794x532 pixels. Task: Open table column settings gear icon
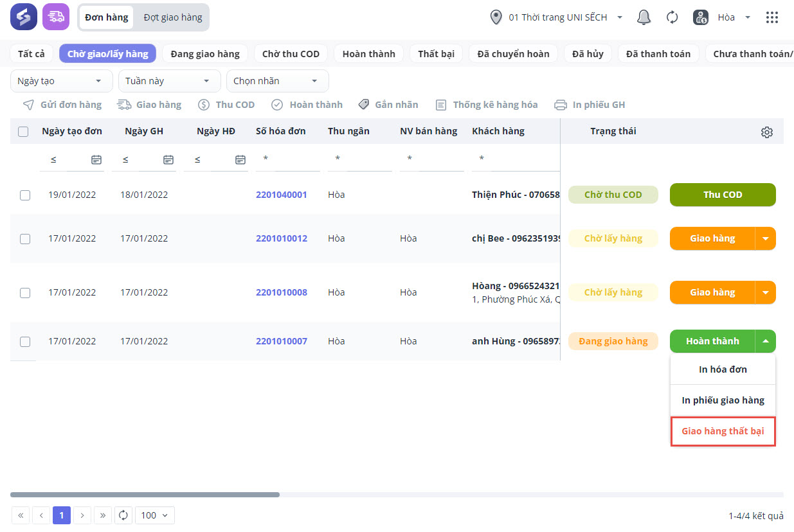766,132
